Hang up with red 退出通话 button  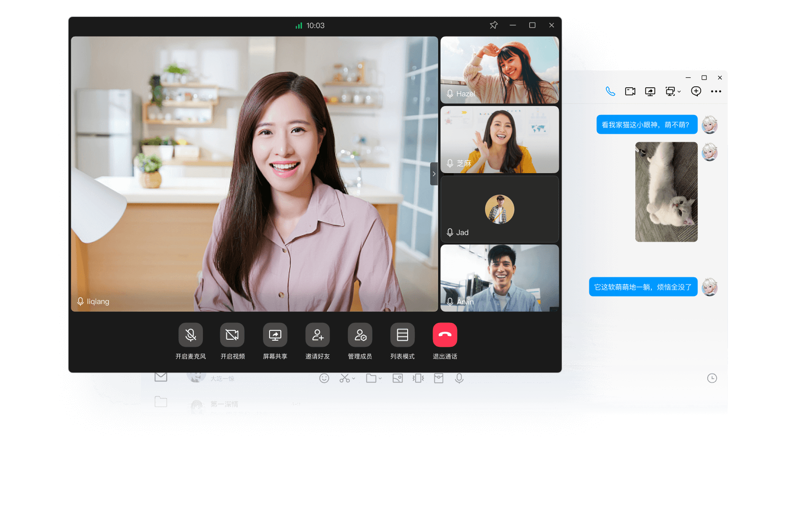click(x=445, y=335)
